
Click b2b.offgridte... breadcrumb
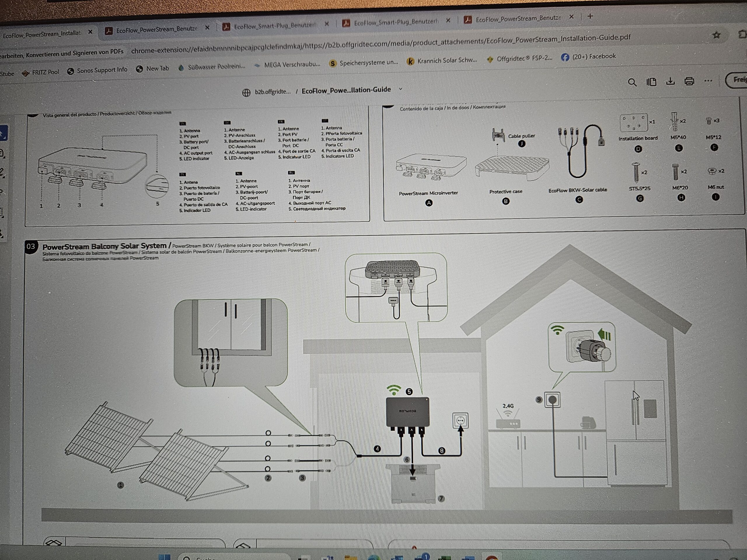pos(267,92)
